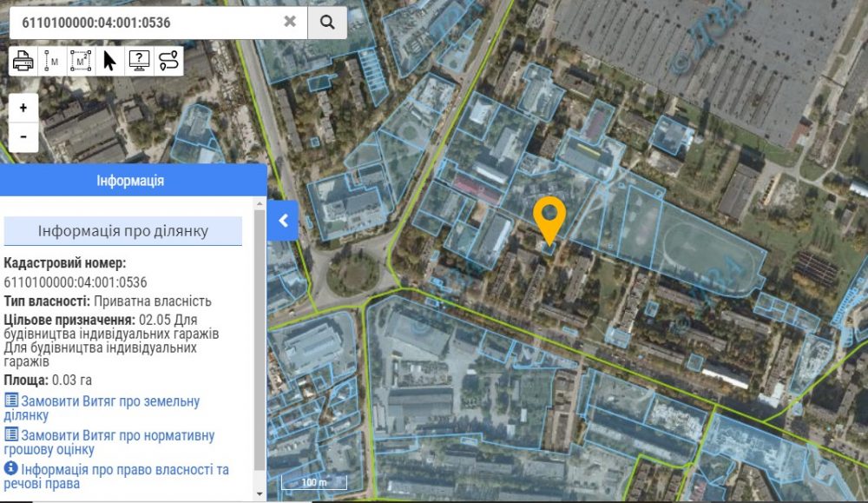868x503 pixels.
Task: Clear the cadastral number search field
Action: 290,22
